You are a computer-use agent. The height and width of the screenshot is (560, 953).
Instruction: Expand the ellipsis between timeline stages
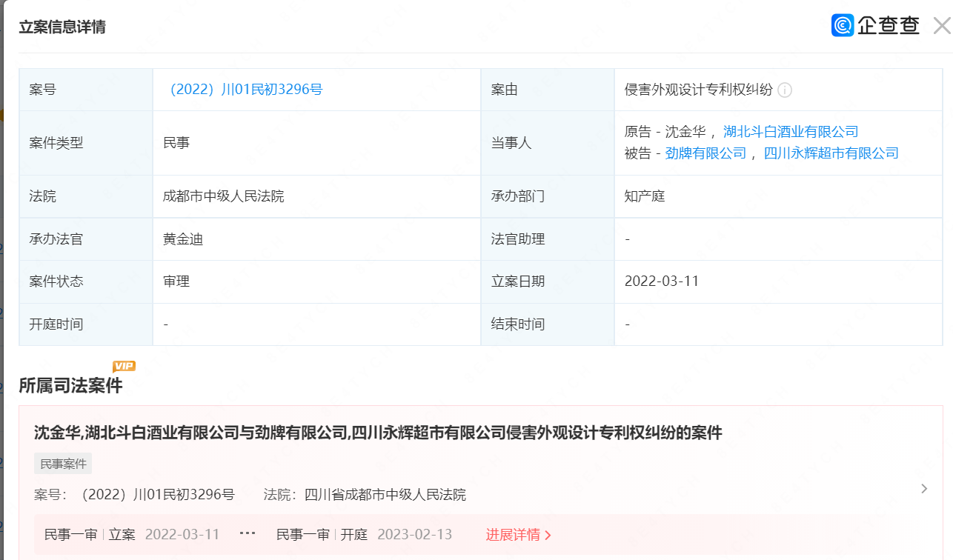[x=248, y=535]
